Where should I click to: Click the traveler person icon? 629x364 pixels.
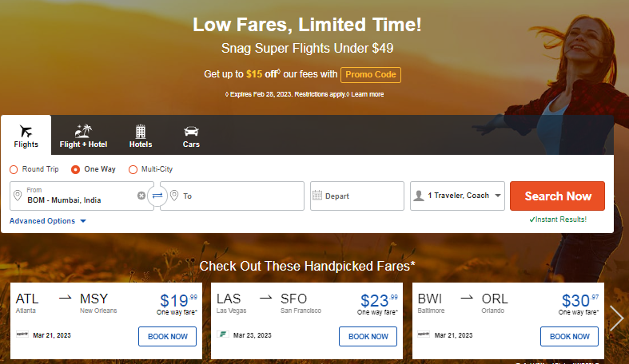(x=418, y=196)
